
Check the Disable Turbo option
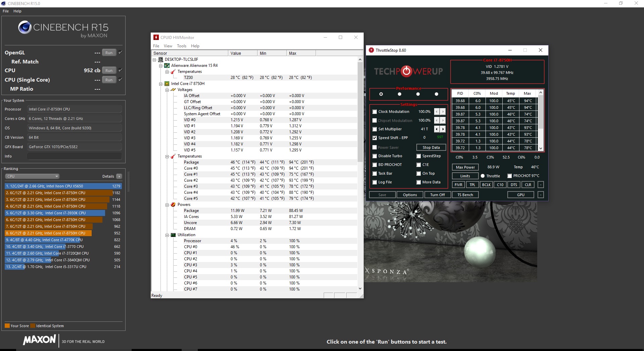(x=375, y=156)
